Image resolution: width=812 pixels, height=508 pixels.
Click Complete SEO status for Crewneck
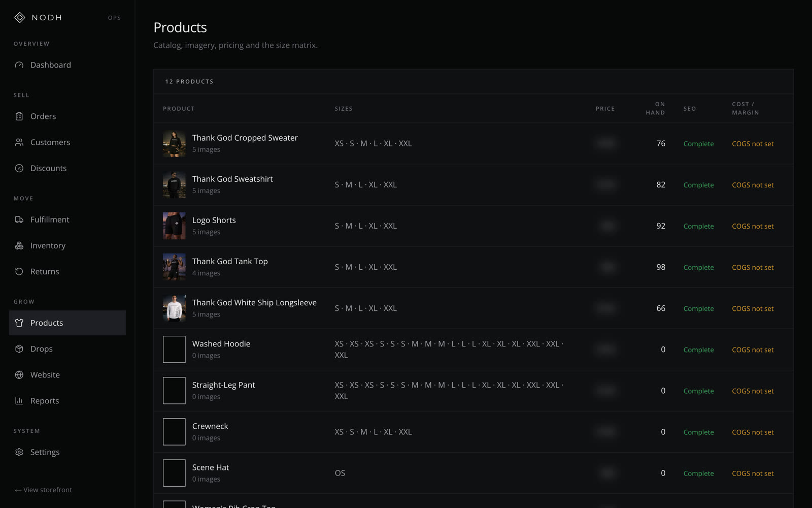point(698,432)
